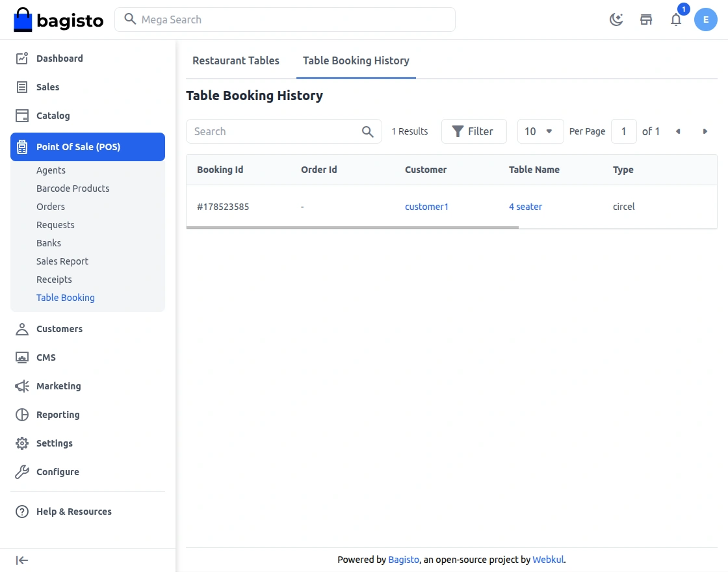Click booking id #178523585 cell

click(x=223, y=207)
